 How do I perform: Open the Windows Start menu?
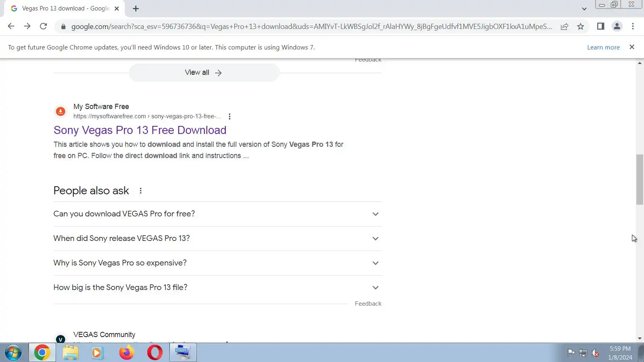click(13, 353)
